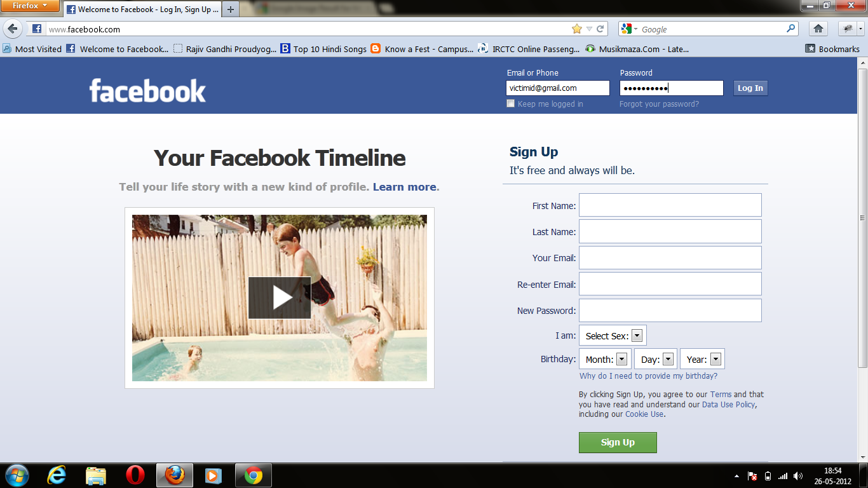
Task: Reload the page with refresh icon
Action: 600,29
